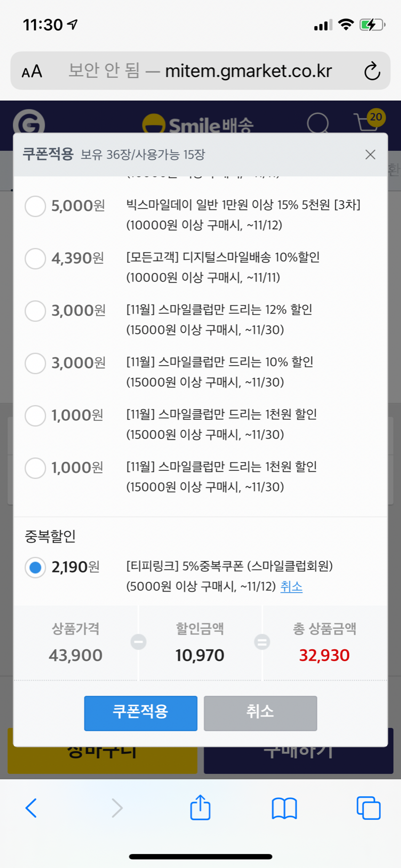Tap Safari forward arrow

point(117,808)
